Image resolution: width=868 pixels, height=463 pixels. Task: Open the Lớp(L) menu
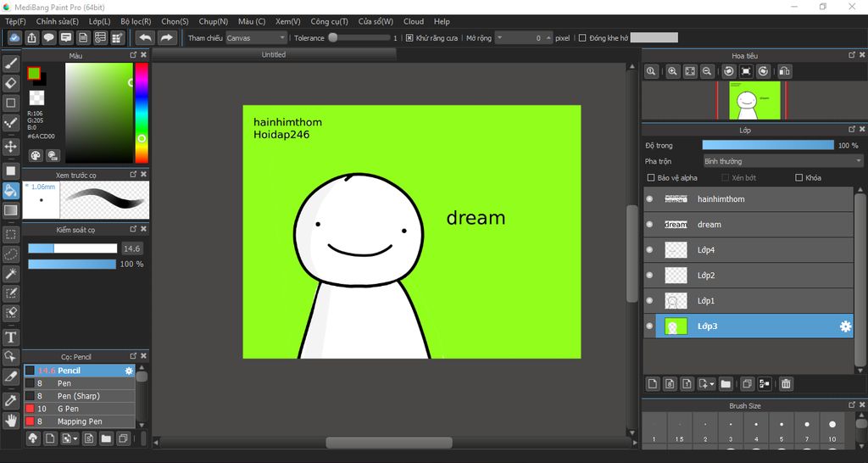100,21
